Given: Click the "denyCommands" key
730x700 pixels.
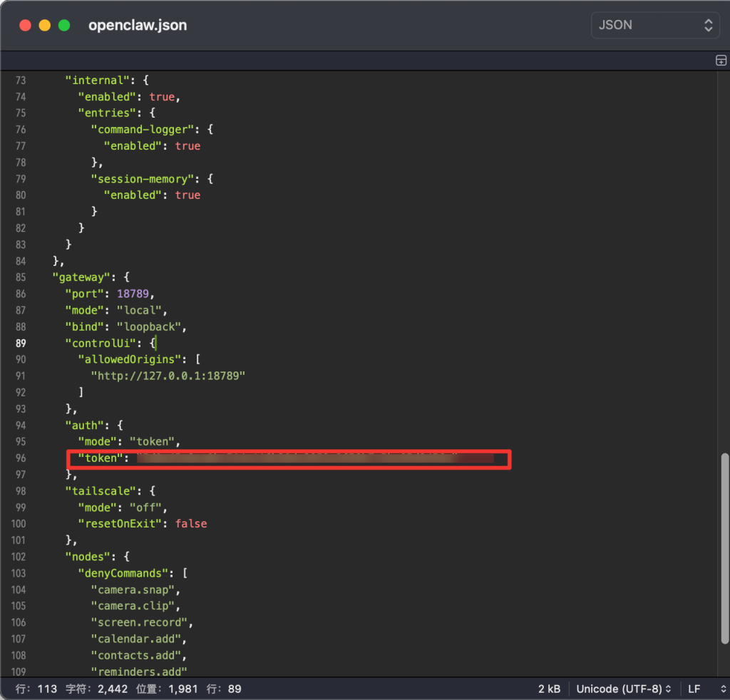Looking at the screenshot, I should [x=122, y=572].
